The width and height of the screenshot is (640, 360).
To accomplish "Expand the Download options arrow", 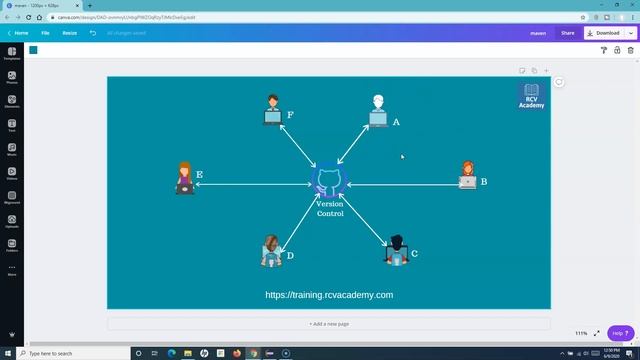I will point(631,33).
